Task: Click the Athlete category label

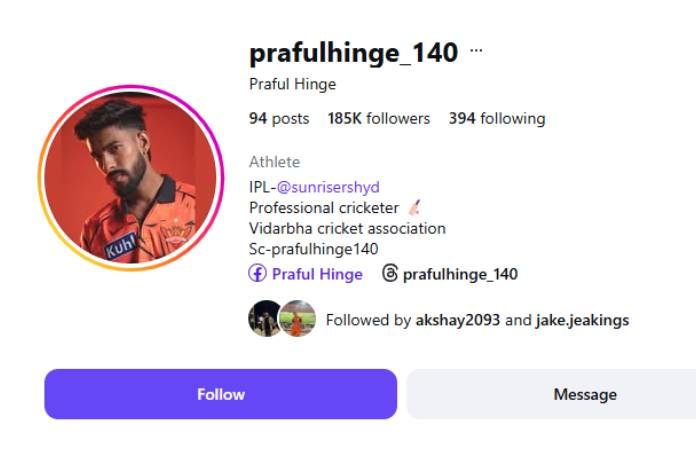Action: [x=274, y=162]
